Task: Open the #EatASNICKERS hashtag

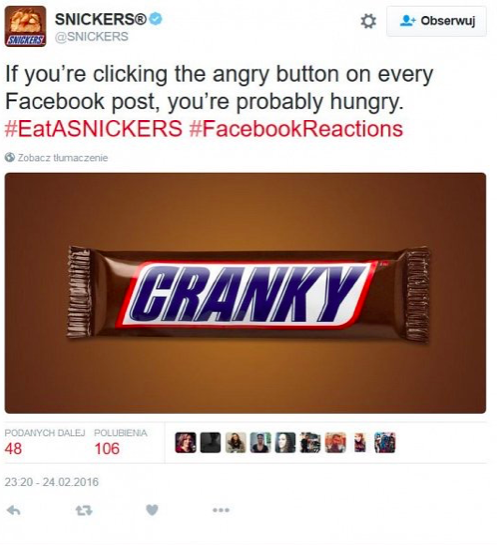Action: pos(93,129)
